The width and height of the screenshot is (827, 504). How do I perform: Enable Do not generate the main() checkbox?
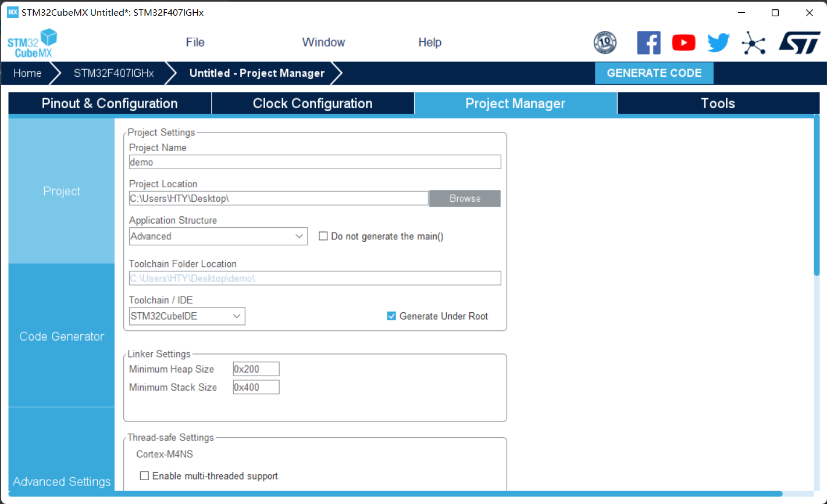(x=323, y=236)
